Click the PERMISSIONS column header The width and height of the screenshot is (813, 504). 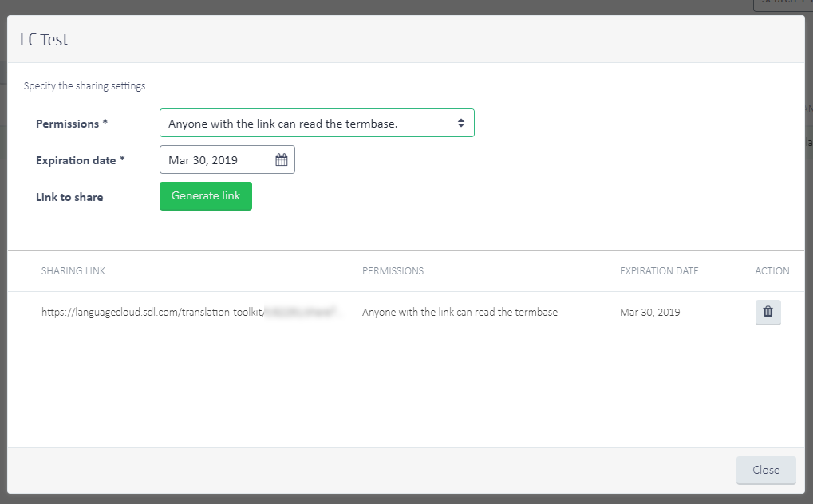pyautogui.click(x=393, y=271)
